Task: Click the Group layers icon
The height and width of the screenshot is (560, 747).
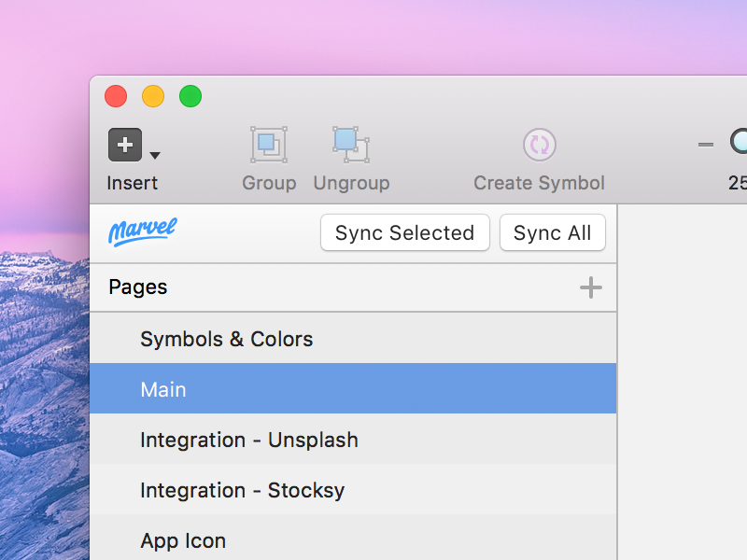Action: tap(268, 144)
